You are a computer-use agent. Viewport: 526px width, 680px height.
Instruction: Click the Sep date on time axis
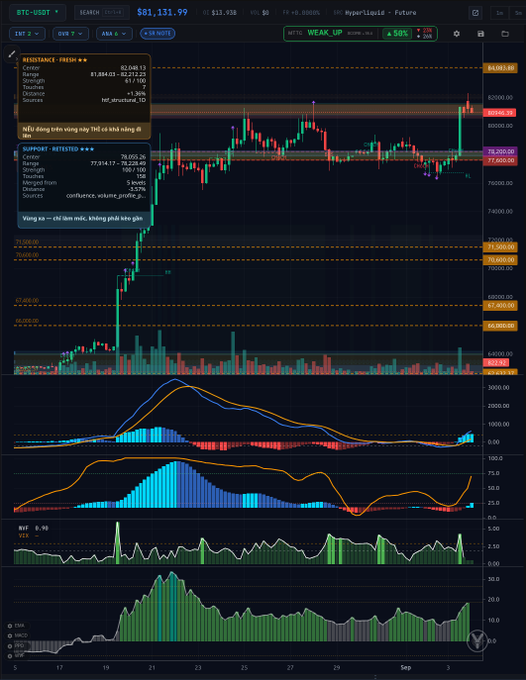click(405, 667)
